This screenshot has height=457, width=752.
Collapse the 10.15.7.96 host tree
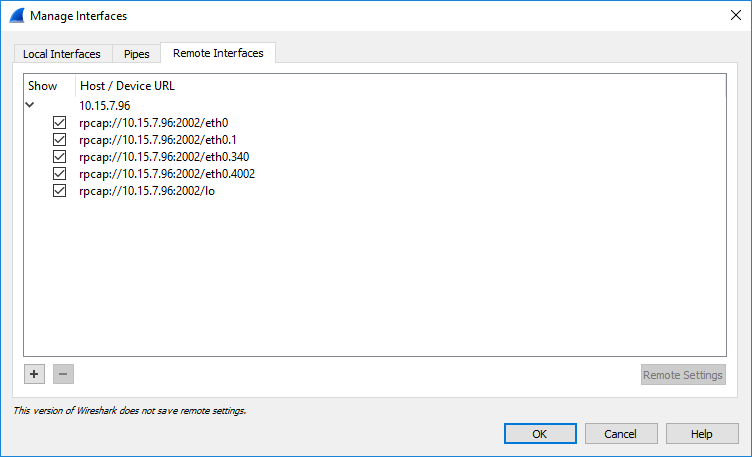click(x=31, y=104)
